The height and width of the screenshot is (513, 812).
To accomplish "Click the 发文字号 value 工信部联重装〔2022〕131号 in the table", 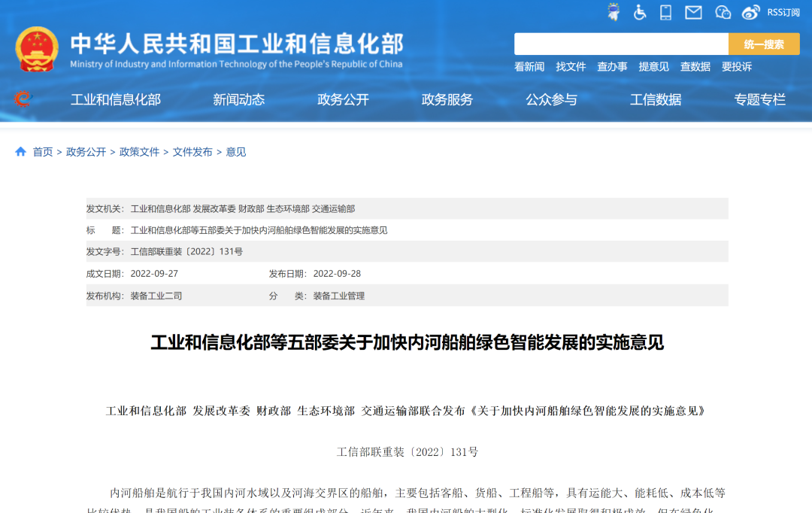I will click(x=186, y=252).
